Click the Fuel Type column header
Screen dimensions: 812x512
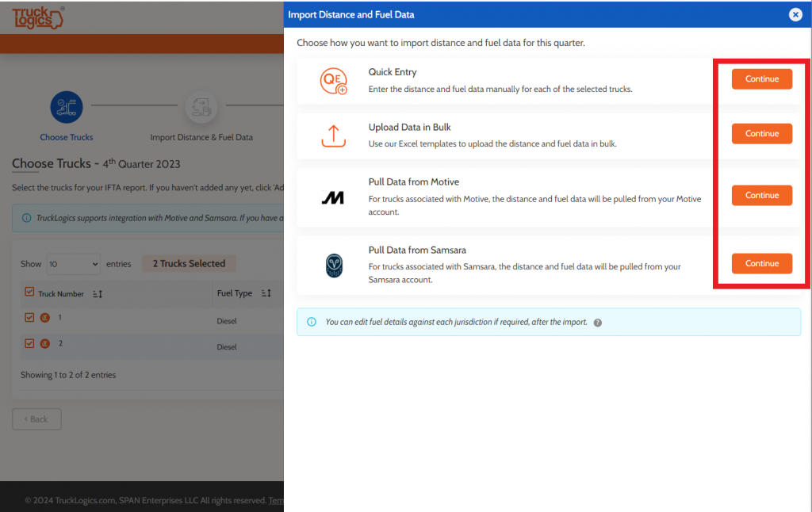(x=235, y=293)
